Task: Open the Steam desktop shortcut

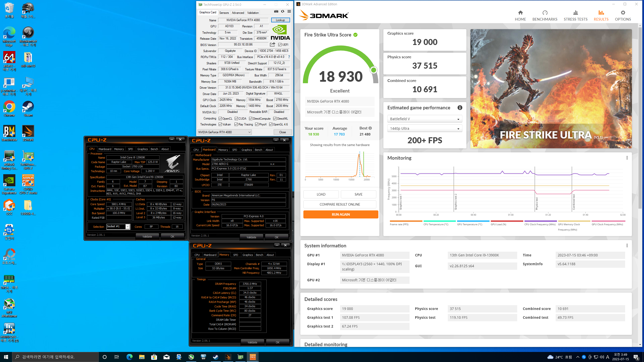Action: (28, 109)
